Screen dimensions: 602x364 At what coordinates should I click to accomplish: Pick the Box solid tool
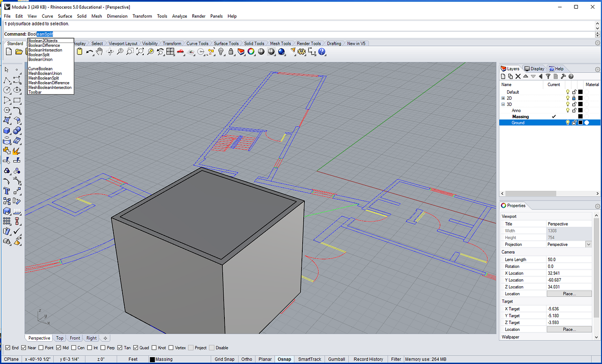(7, 130)
